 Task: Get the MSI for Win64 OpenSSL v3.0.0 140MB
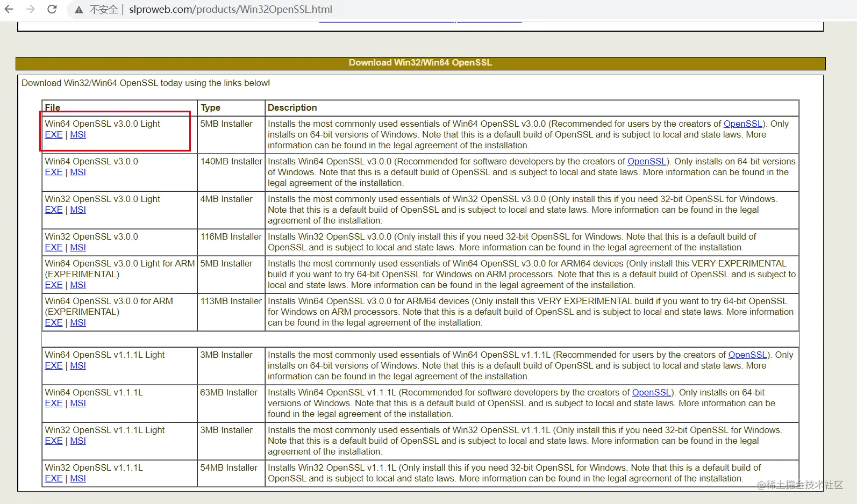coord(78,172)
